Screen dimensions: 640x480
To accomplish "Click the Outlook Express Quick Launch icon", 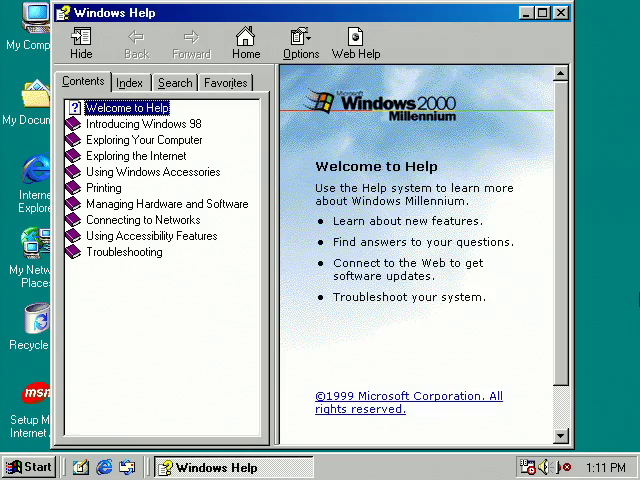I will point(127,467).
